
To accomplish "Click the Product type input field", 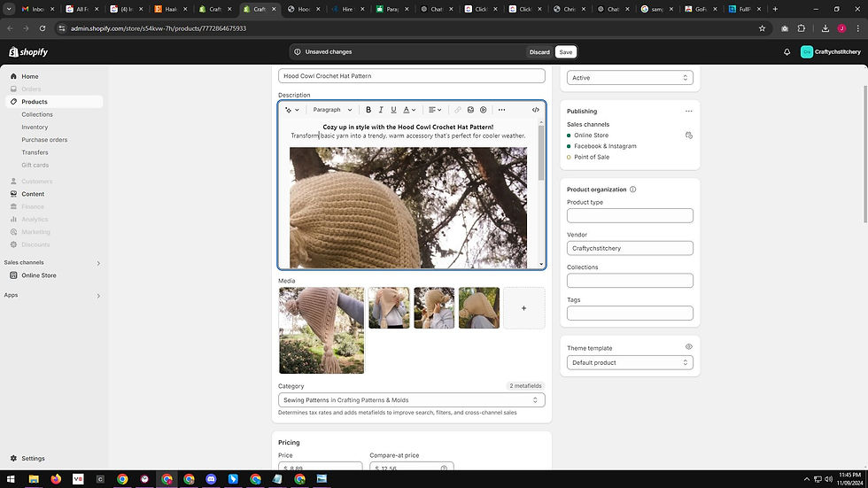I will tap(630, 216).
